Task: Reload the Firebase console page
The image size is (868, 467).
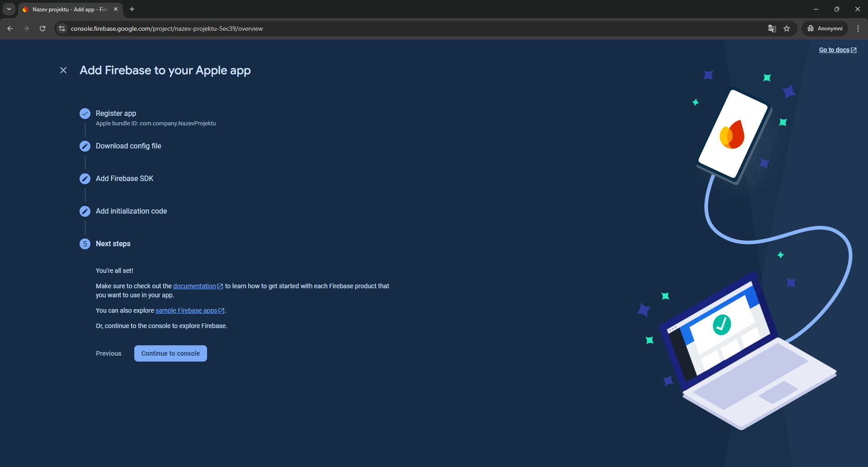Action: pyautogui.click(x=42, y=29)
